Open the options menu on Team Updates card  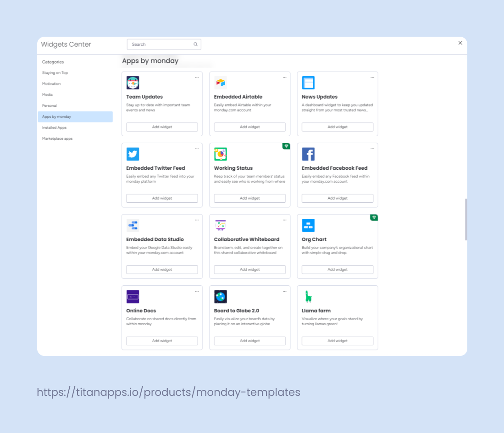point(197,77)
